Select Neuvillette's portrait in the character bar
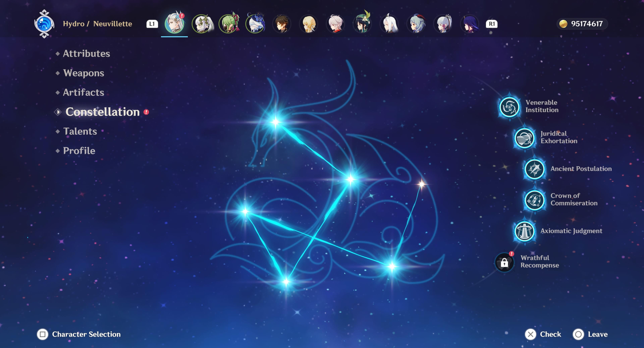The width and height of the screenshot is (644, 348). (x=174, y=24)
